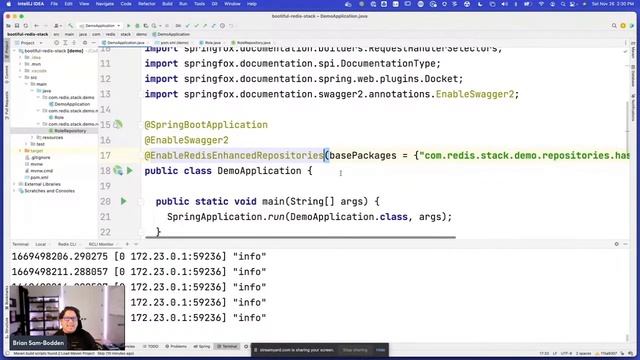This screenshot has width=640, height=360.
Task: Collapse the src folder in project tree
Action: pos(20,77)
